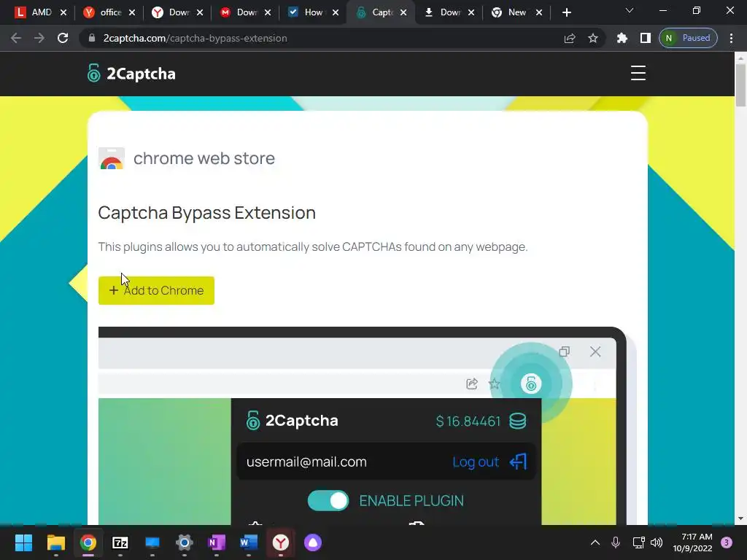Close the active Captcha tab
Screen dimensions: 747x560
(x=403, y=12)
